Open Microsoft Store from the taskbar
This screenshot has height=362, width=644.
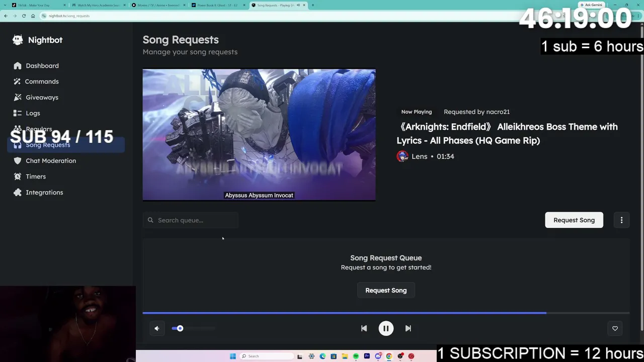(x=334, y=356)
